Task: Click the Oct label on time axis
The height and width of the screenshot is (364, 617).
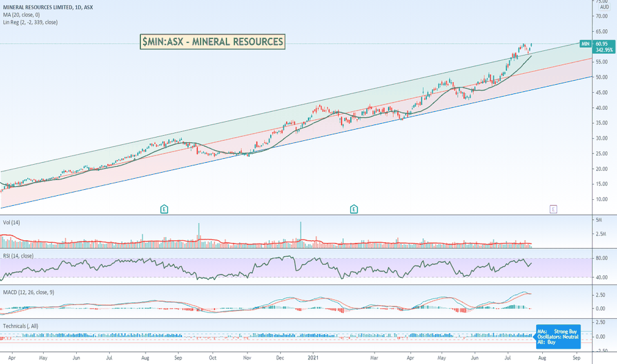Action: 213,358
